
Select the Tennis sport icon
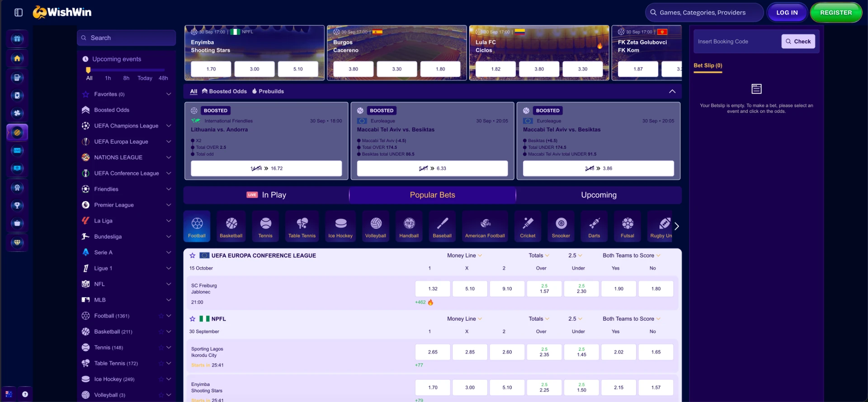(x=265, y=226)
